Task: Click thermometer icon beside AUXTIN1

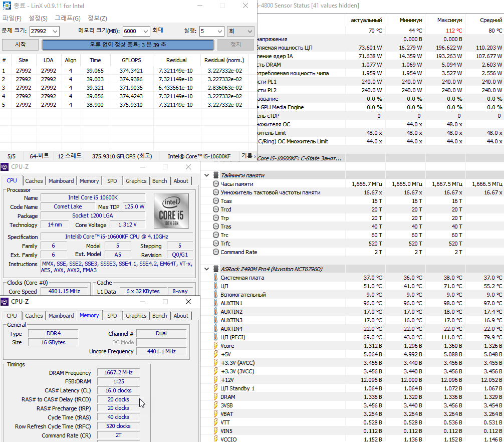Action: pyautogui.click(x=216, y=303)
